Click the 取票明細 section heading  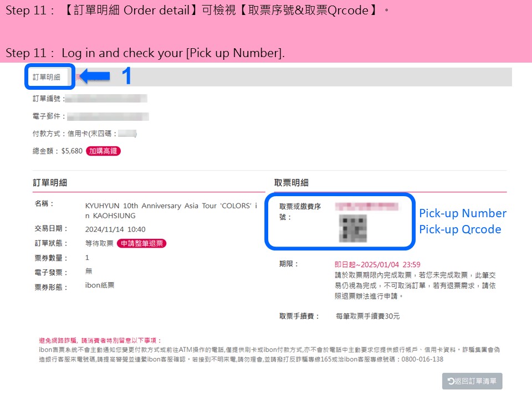tap(291, 182)
